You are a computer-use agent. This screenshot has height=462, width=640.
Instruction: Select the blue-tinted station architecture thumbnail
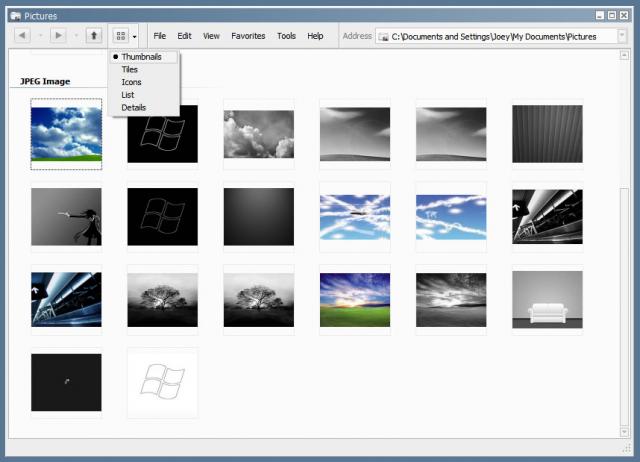coord(66,300)
